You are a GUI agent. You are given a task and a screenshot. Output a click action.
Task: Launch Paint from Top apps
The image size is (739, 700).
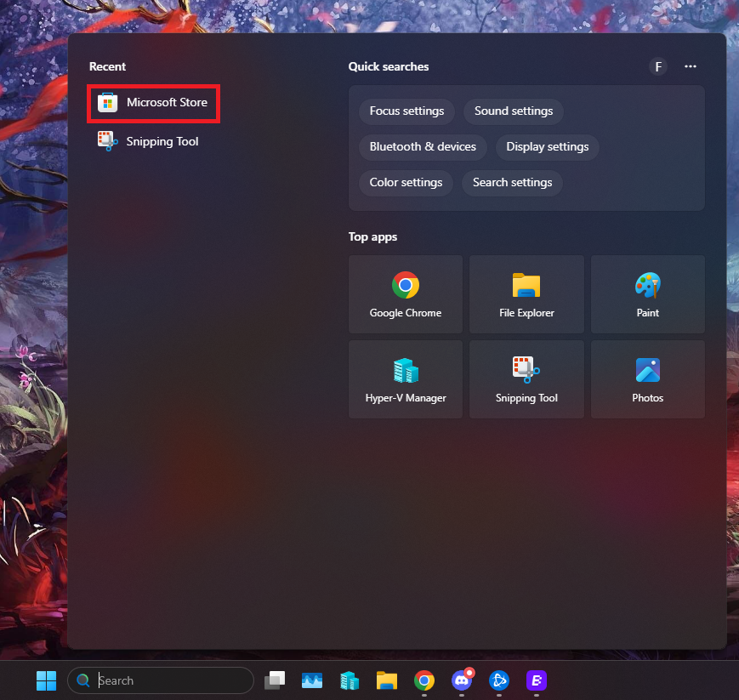(x=647, y=294)
